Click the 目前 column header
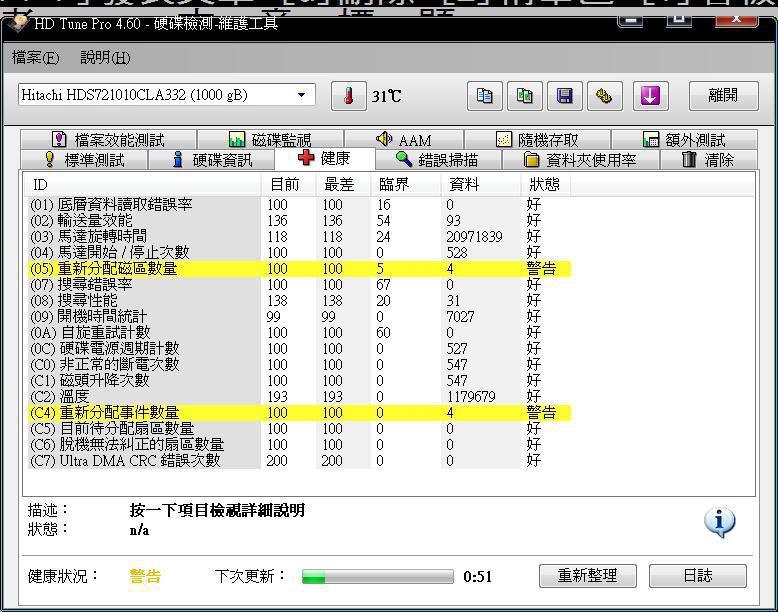The width and height of the screenshot is (778, 612). [288, 185]
